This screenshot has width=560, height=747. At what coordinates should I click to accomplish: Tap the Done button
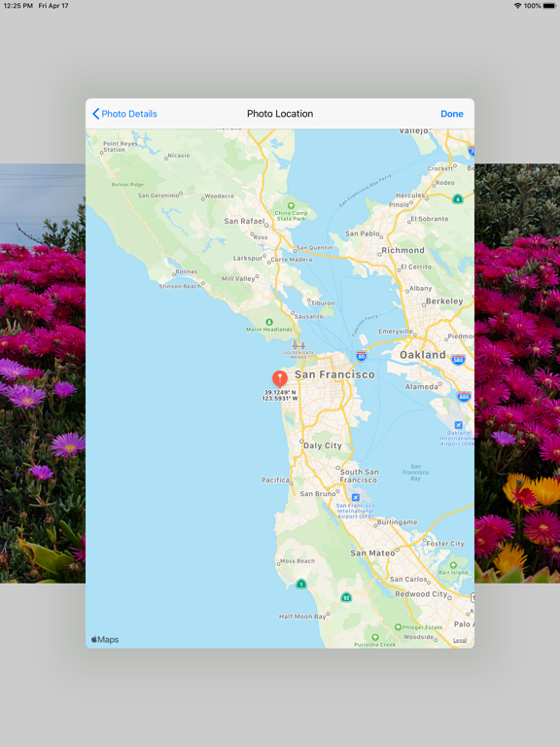[451, 114]
